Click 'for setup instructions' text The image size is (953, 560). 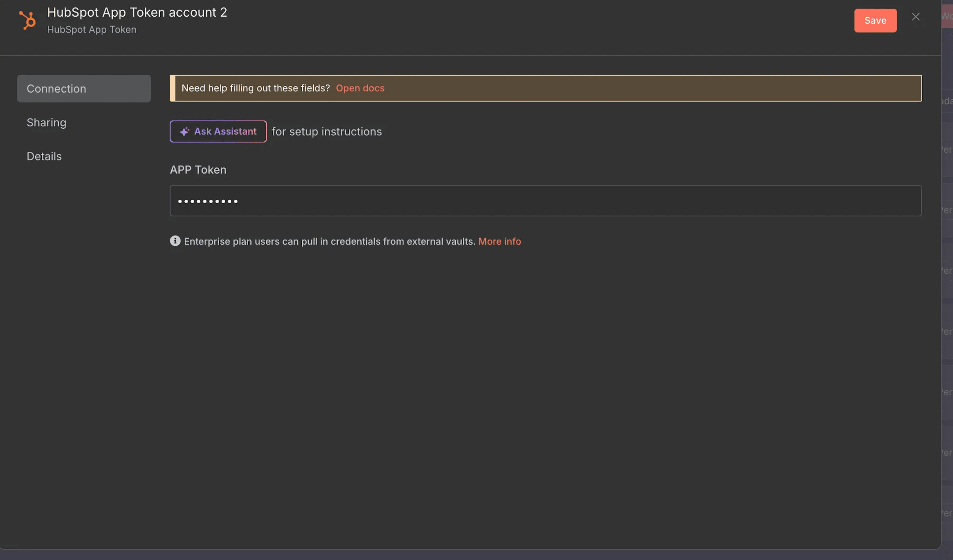(x=327, y=131)
